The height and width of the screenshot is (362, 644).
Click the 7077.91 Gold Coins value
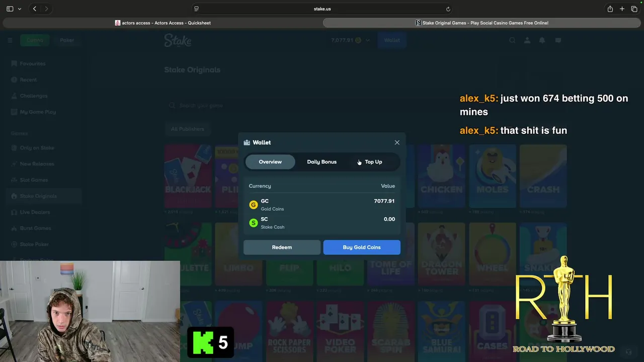click(x=384, y=201)
